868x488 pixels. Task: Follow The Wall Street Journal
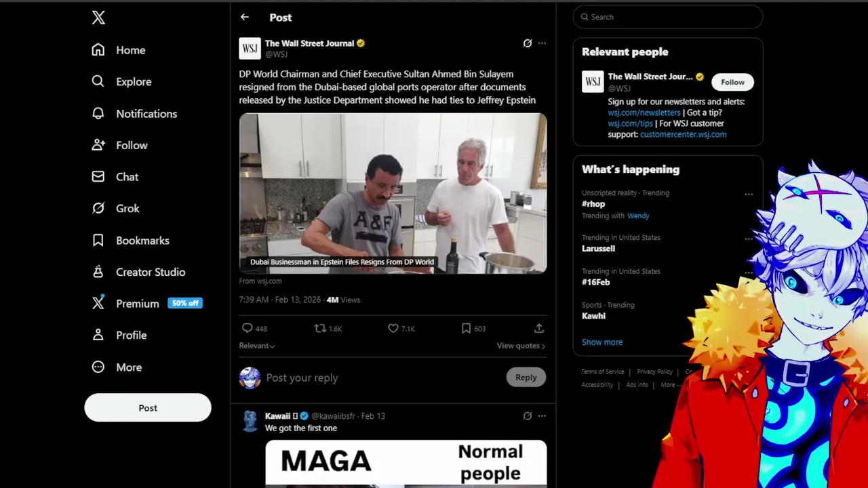point(732,82)
